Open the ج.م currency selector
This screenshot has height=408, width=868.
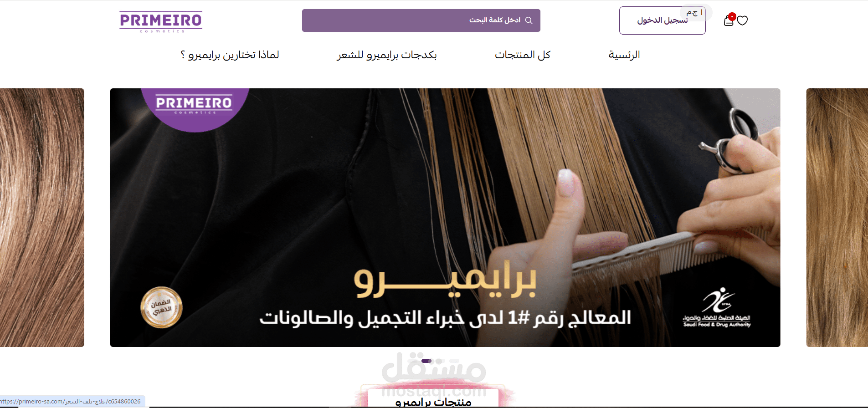pyautogui.click(x=695, y=12)
